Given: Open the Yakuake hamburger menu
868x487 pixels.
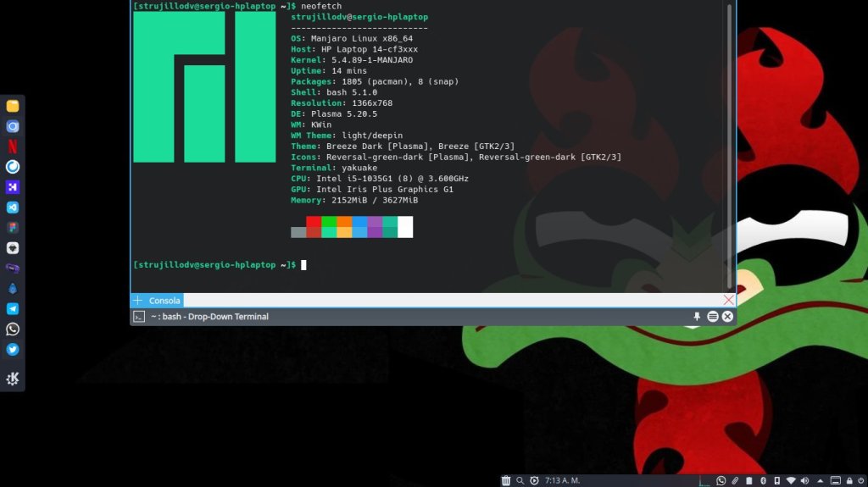Looking at the screenshot, I should 713,317.
